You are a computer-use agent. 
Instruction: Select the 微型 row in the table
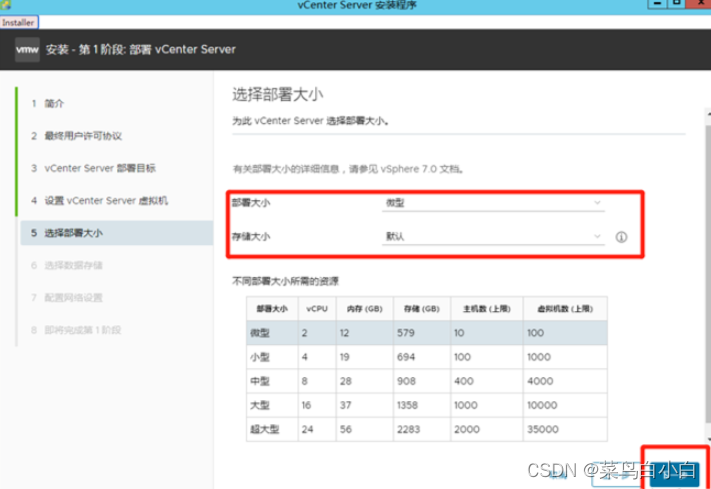coord(427,333)
